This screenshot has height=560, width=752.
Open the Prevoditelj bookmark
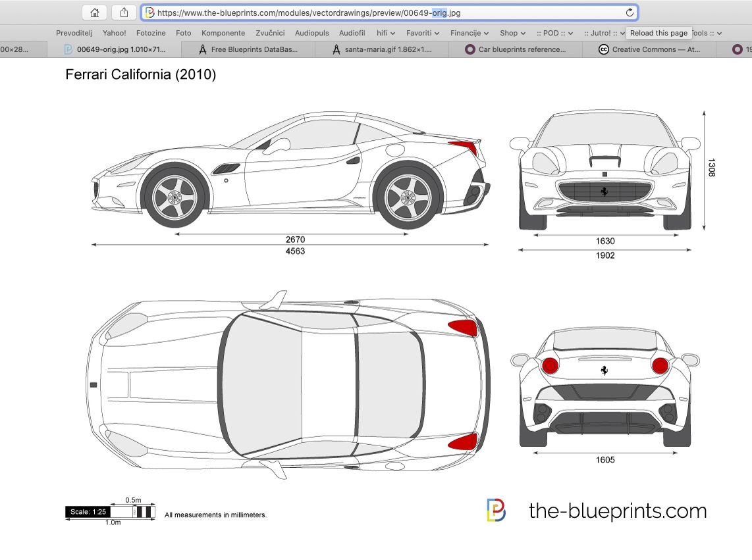74,33
